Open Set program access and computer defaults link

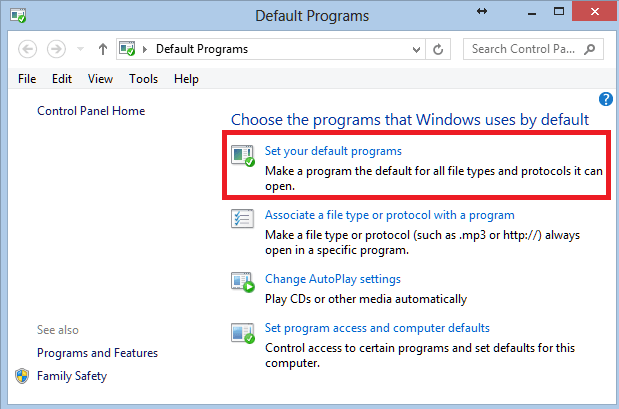point(377,328)
